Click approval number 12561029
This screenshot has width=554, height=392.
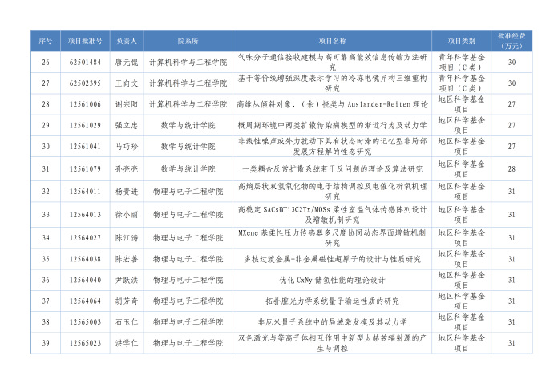[85, 126]
